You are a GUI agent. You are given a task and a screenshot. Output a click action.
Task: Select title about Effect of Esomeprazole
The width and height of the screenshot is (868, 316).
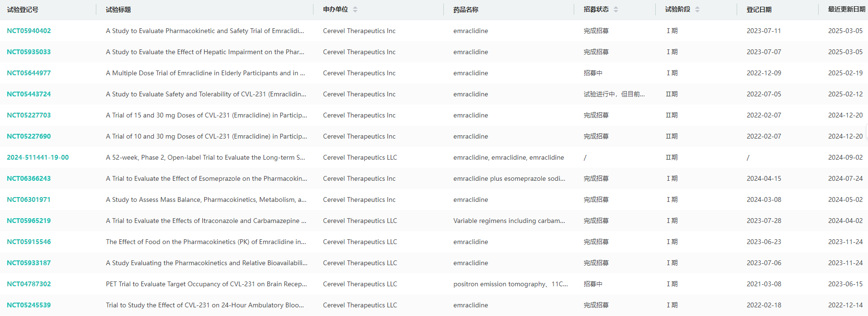[x=207, y=178]
